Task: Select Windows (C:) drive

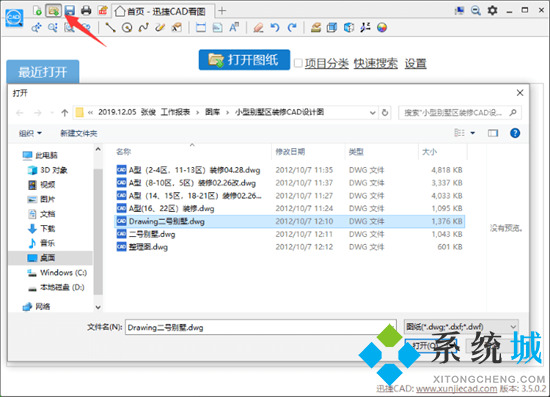Action: pos(57,272)
